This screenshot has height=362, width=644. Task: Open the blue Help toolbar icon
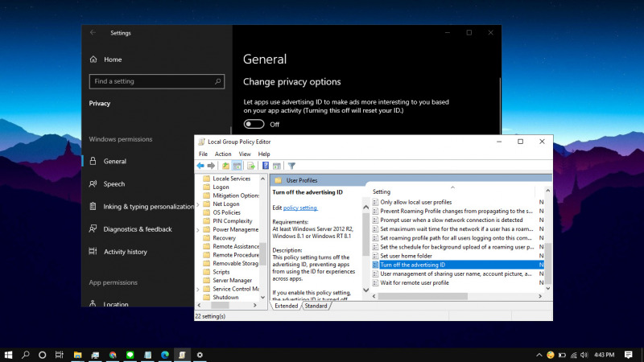(x=266, y=166)
